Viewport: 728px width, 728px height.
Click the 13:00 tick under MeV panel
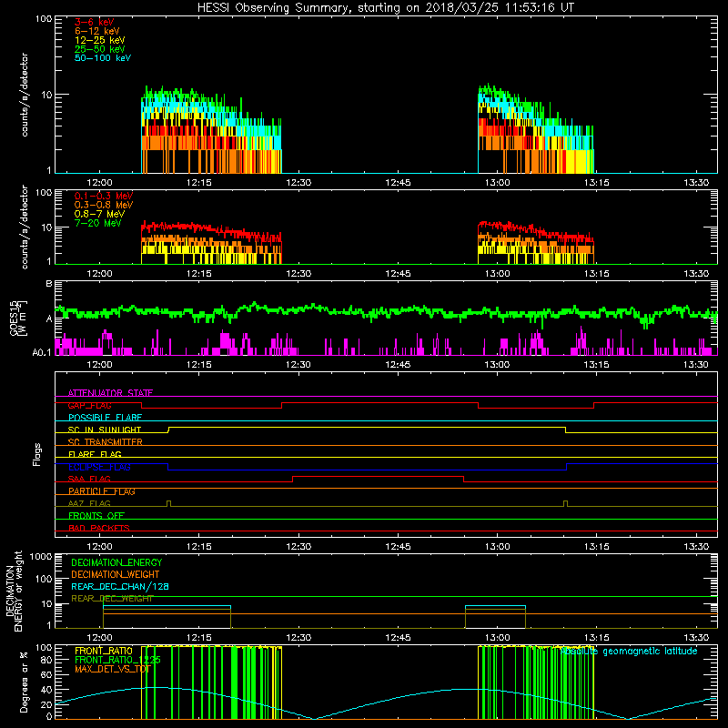[x=497, y=274]
